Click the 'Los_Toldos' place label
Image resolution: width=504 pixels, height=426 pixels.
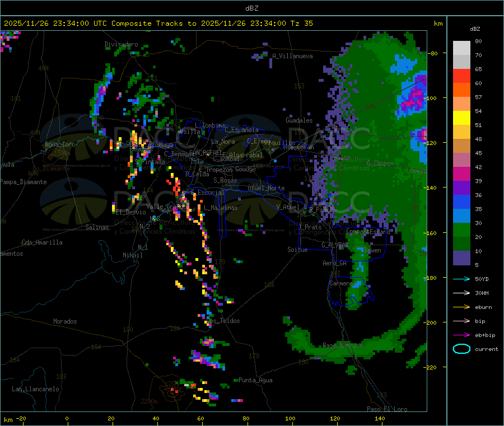tap(223, 321)
